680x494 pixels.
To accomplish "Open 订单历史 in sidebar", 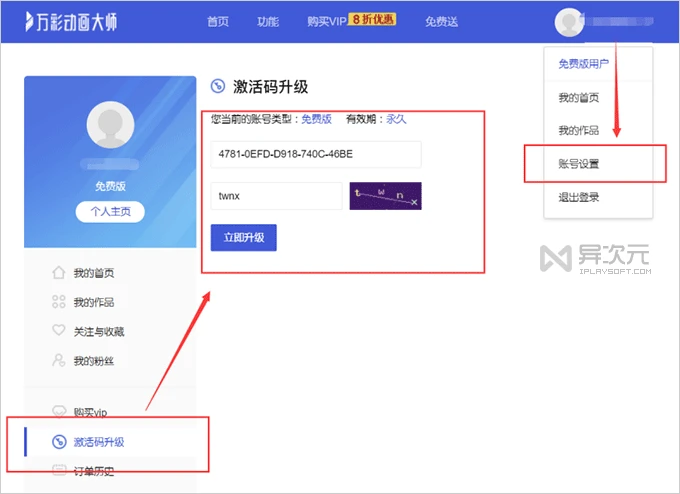I will point(94,471).
